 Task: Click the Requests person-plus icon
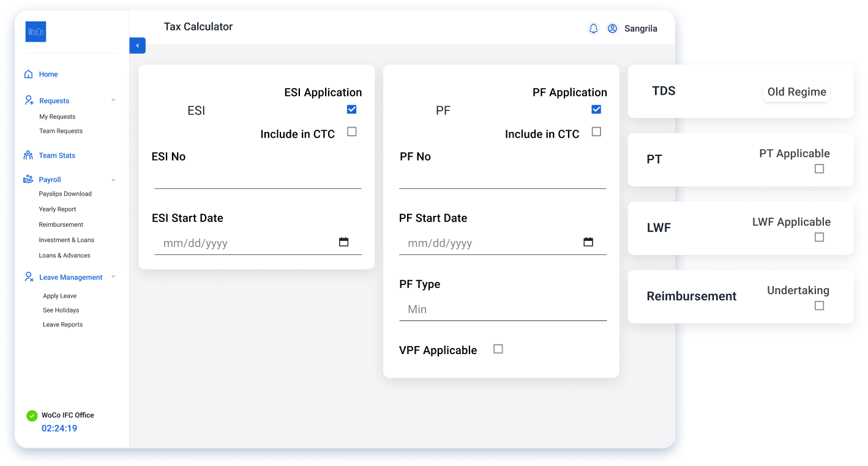click(x=28, y=100)
